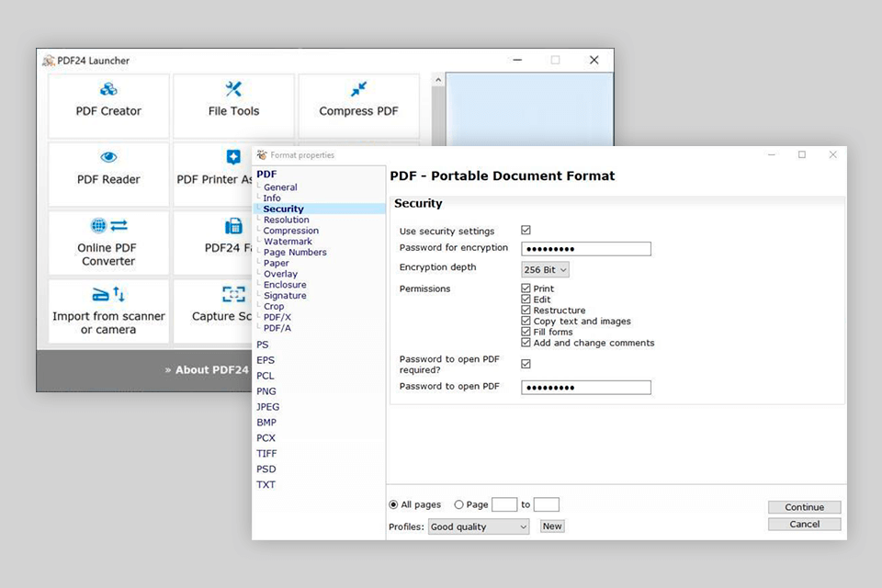Viewport: 882px width, 588px height.
Task: Click the PDF24 Fax tile icon
Action: click(x=233, y=226)
